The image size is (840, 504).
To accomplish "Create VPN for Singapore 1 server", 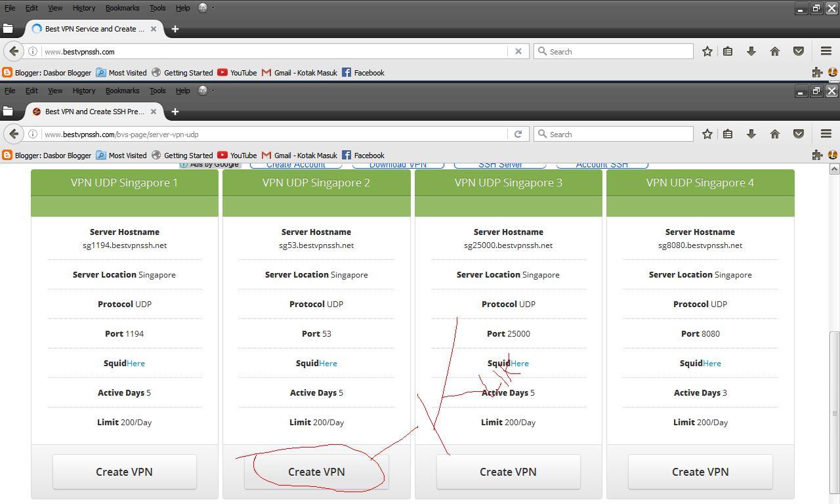I will coord(124,471).
